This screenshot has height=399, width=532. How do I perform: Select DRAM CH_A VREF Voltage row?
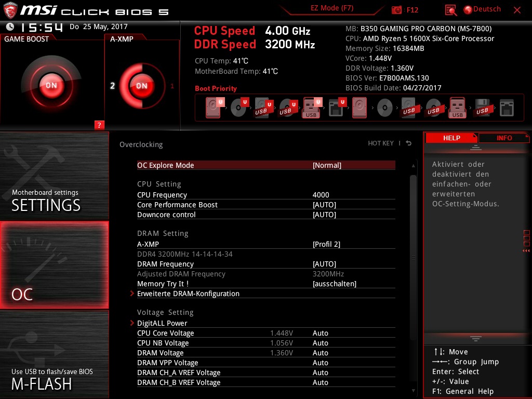click(x=266, y=372)
